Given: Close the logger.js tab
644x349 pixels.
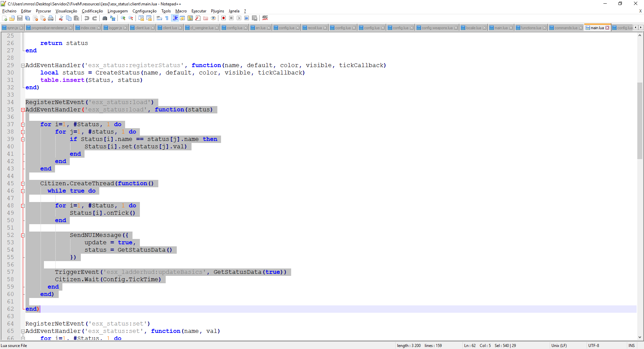Looking at the screenshot, I should (x=125, y=28).
